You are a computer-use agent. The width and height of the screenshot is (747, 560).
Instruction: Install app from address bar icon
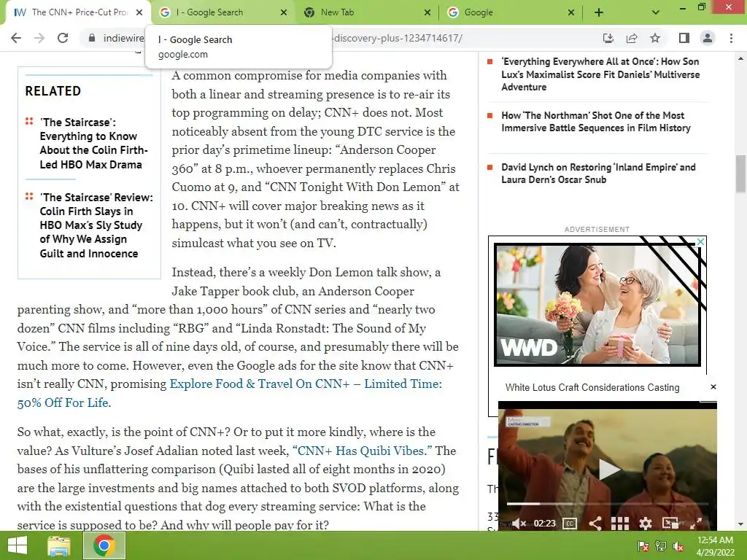(x=608, y=38)
